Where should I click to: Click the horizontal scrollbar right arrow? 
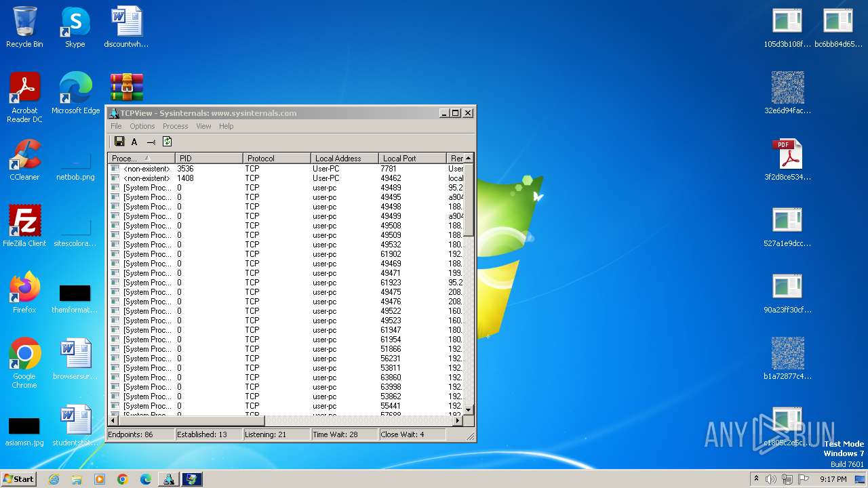[x=458, y=420]
